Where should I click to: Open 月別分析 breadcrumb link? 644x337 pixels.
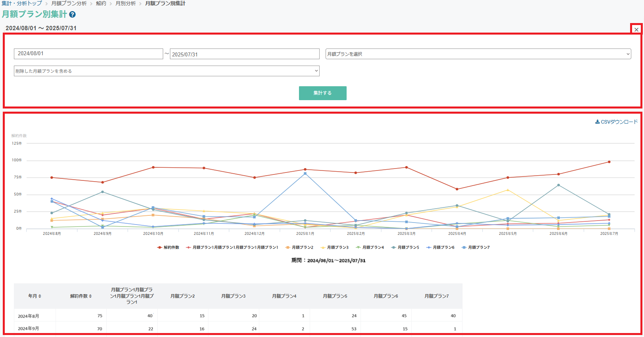[125, 3]
